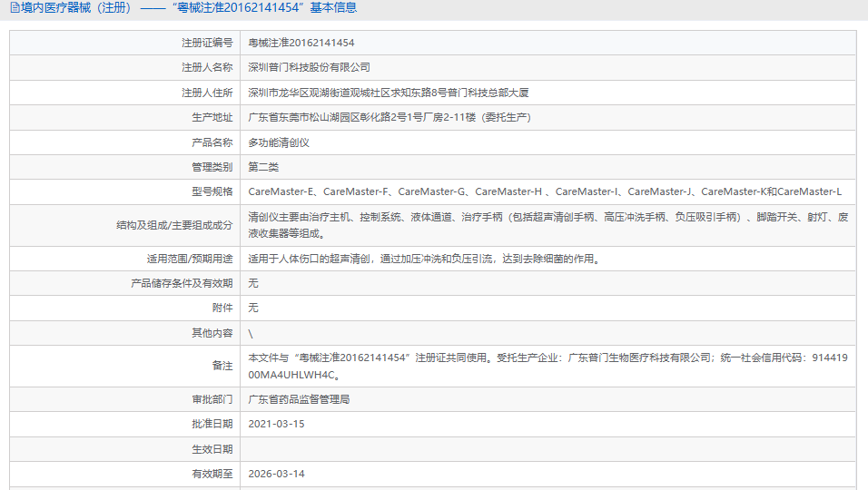The width and height of the screenshot is (868, 490).
Task: Select composition text starting 清创仪主要由治疗主机
Action: point(548,225)
